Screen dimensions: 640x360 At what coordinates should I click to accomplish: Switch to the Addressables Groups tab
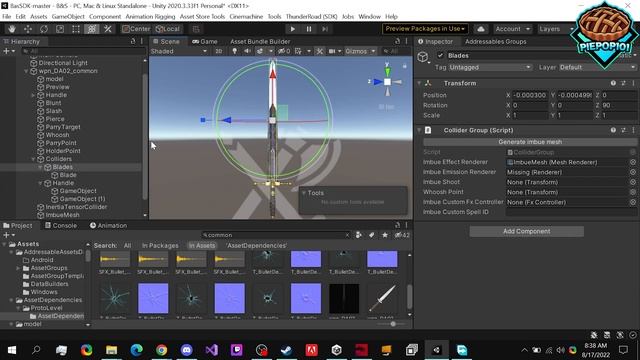pos(496,42)
